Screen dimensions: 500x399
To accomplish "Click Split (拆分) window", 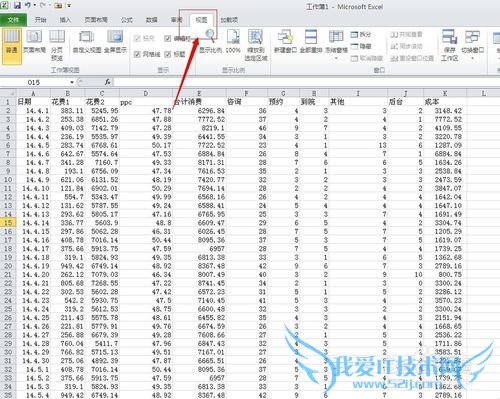I will (361, 34).
